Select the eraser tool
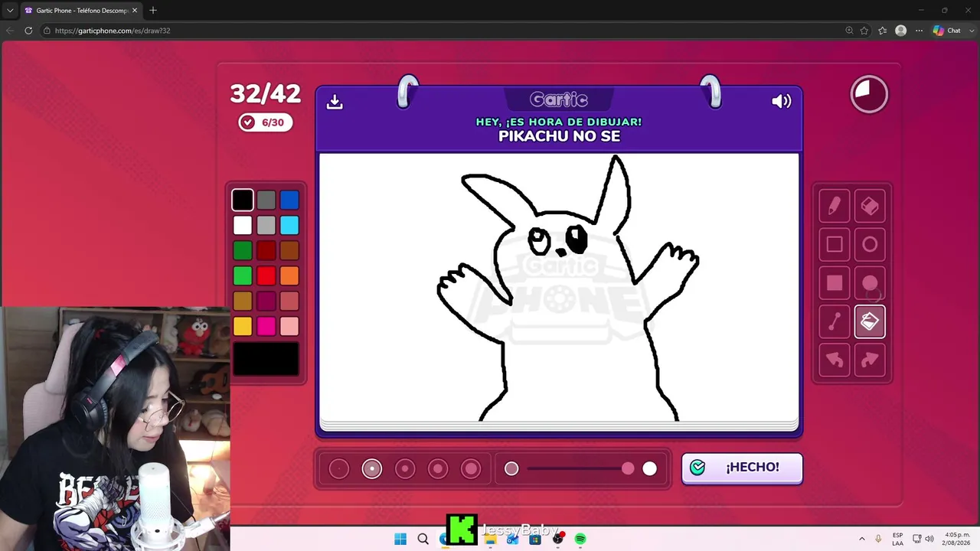The image size is (980, 551). [x=870, y=206]
